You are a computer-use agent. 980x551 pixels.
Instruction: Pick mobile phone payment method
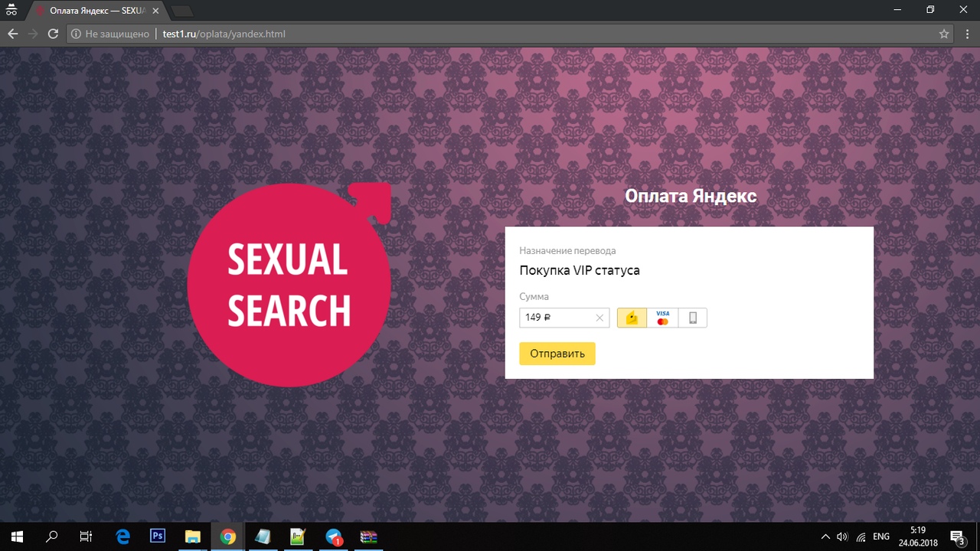[x=692, y=318]
